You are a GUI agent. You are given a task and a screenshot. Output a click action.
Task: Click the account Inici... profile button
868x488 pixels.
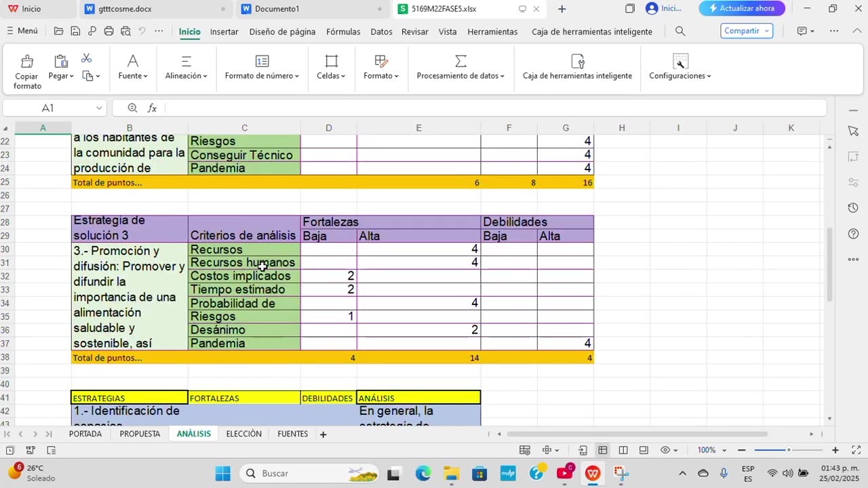tap(663, 8)
